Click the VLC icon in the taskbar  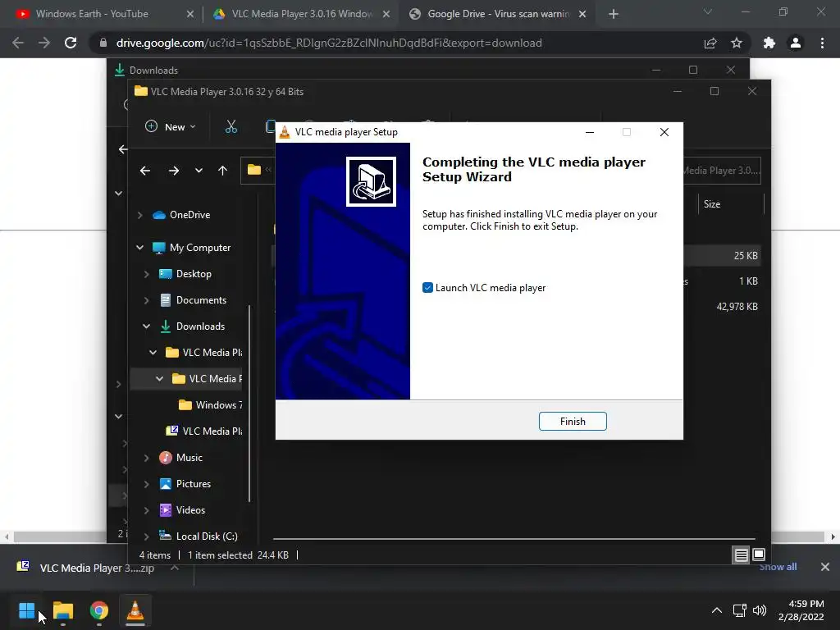tap(135, 610)
